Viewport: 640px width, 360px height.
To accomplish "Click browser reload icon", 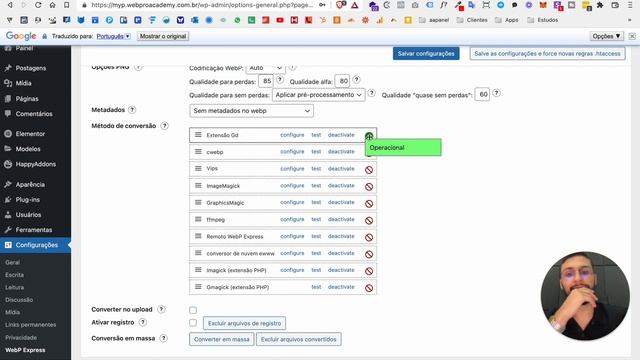I will [38, 5].
